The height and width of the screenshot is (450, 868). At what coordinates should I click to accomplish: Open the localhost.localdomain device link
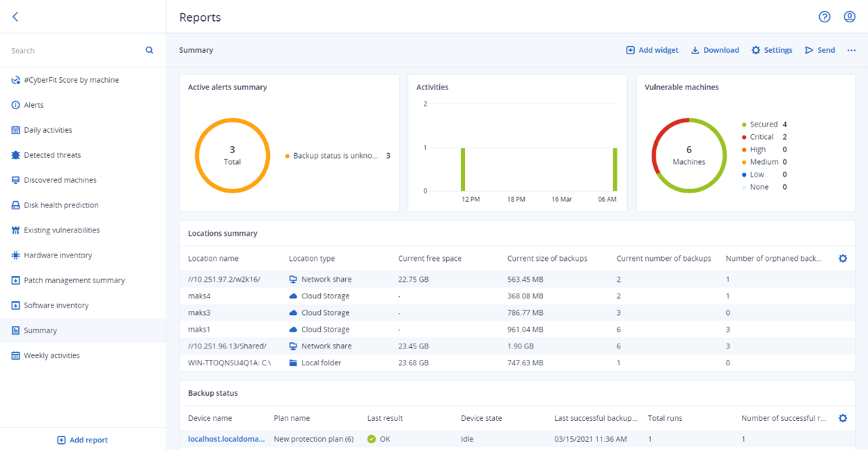[x=226, y=439]
